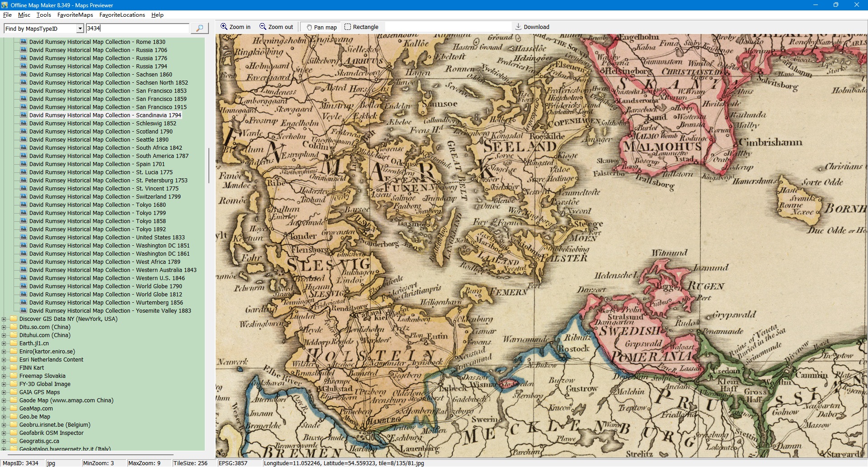Select the Pan map hand tool
Viewport: 868px width, 467px height.
pos(309,27)
